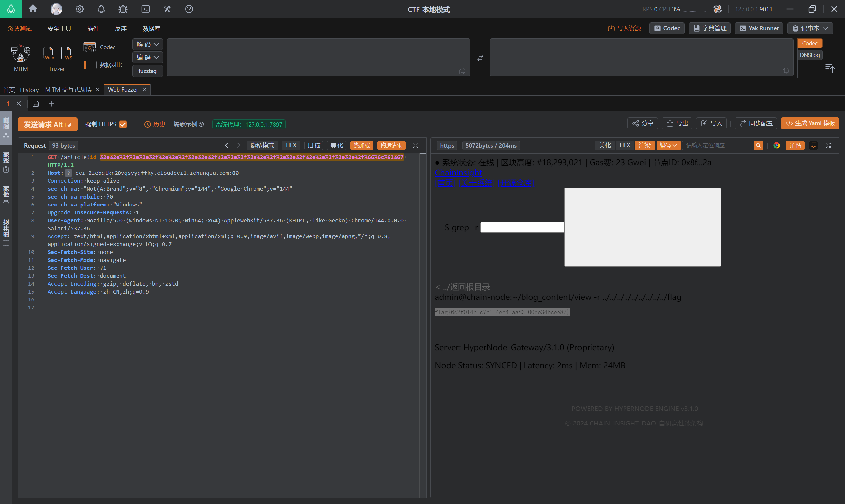The width and height of the screenshot is (845, 504).
Task: Click the Yak Runner button
Action: [759, 28]
